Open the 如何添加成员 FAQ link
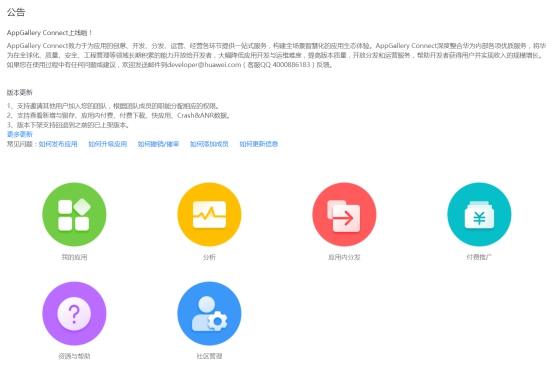553x374 pixels. (209, 144)
